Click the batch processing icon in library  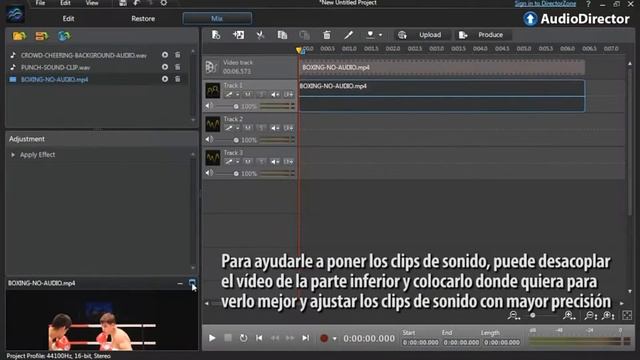(x=42, y=36)
